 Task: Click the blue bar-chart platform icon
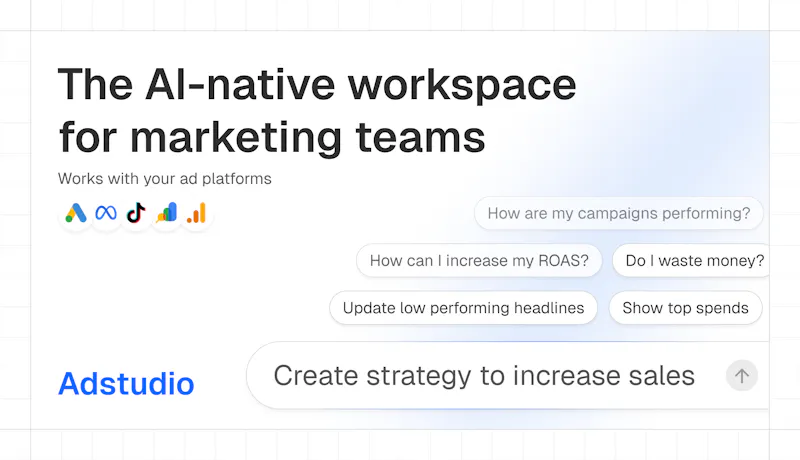(x=166, y=213)
